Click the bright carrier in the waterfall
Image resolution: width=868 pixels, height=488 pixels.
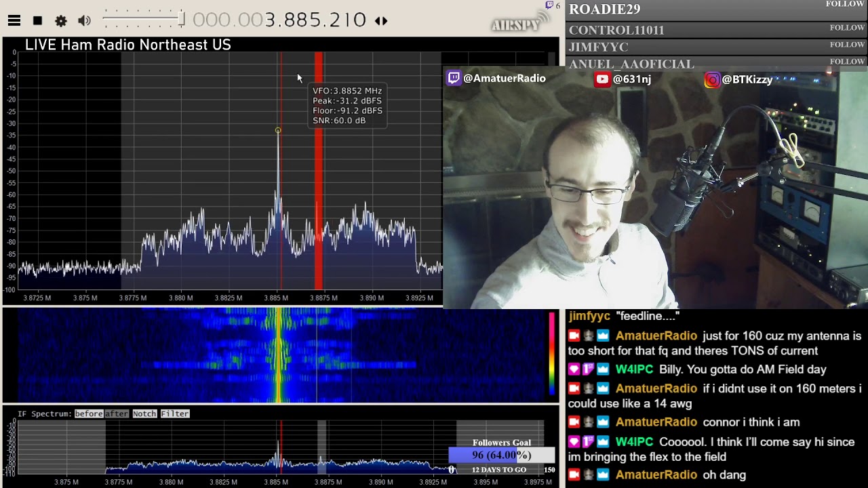[277, 354]
